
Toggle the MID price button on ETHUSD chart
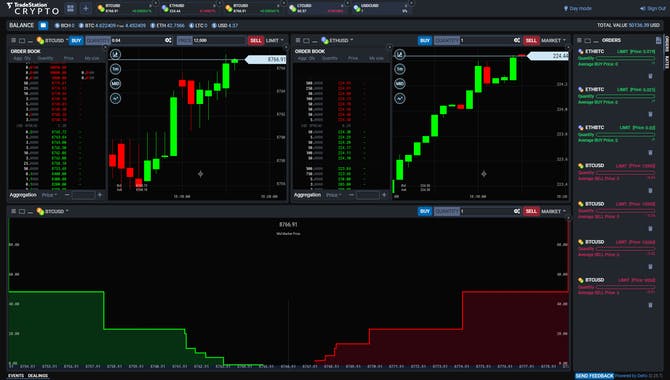tap(400, 84)
